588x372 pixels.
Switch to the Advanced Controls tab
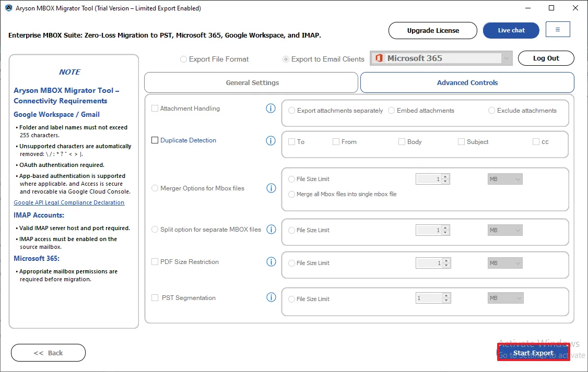[467, 82]
